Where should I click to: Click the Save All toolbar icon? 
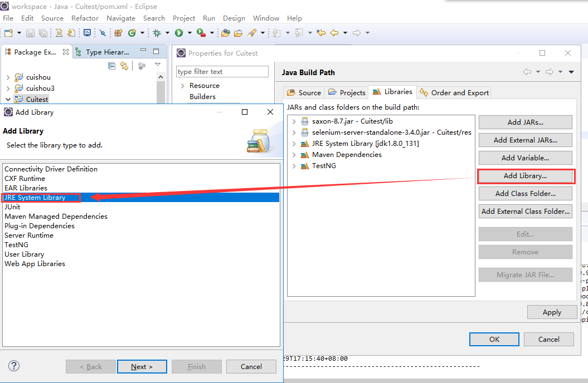pos(43,33)
